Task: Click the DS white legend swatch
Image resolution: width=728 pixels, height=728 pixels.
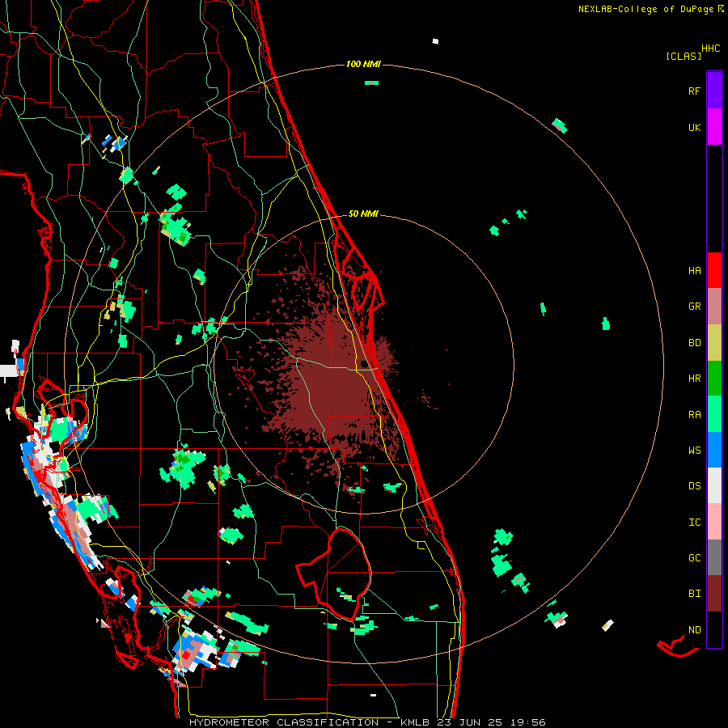Action: point(714,485)
